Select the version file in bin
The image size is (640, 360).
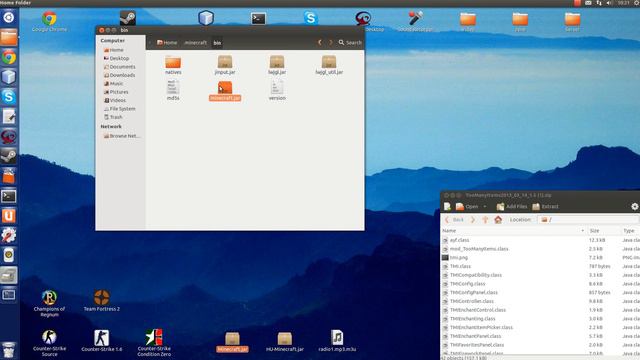point(277,90)
